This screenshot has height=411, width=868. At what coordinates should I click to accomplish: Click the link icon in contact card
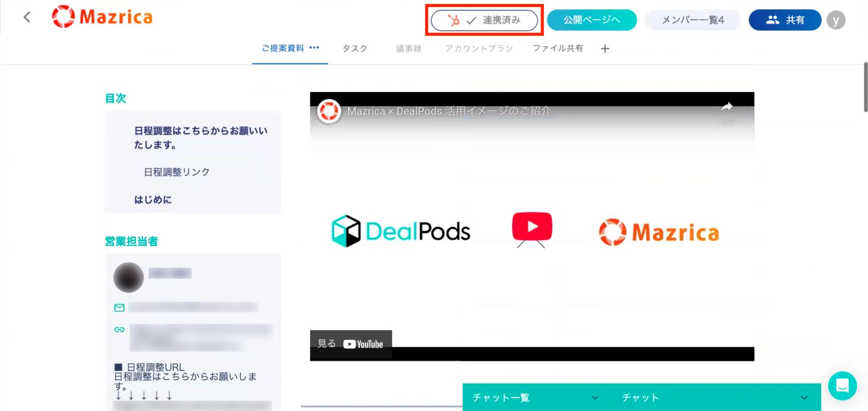click(119, 330)
